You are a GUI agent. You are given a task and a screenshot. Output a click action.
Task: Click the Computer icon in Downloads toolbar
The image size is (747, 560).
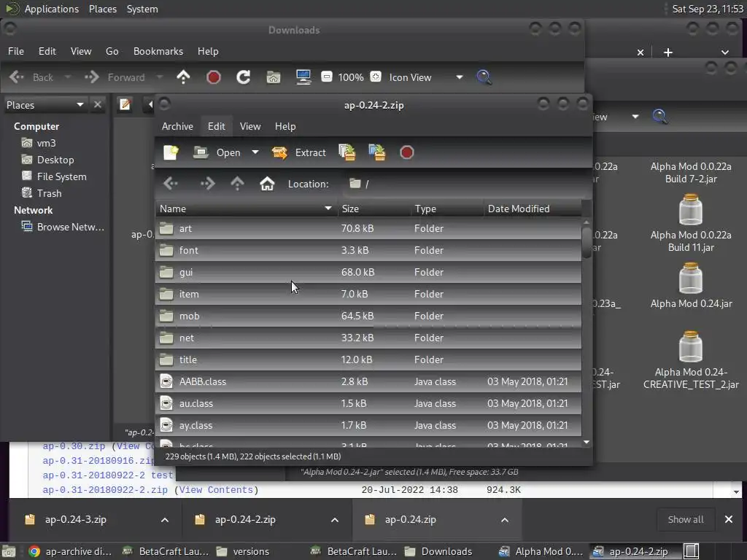click(303, 77)
